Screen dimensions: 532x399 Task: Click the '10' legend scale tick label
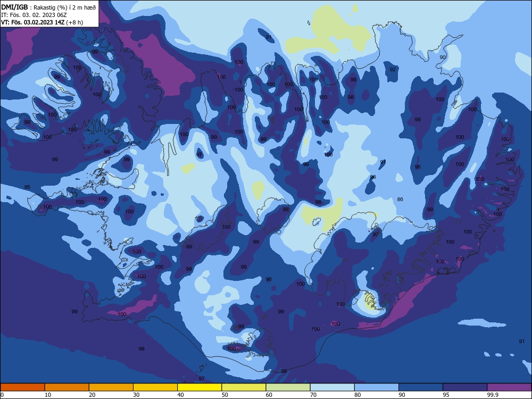click(48, 395)
